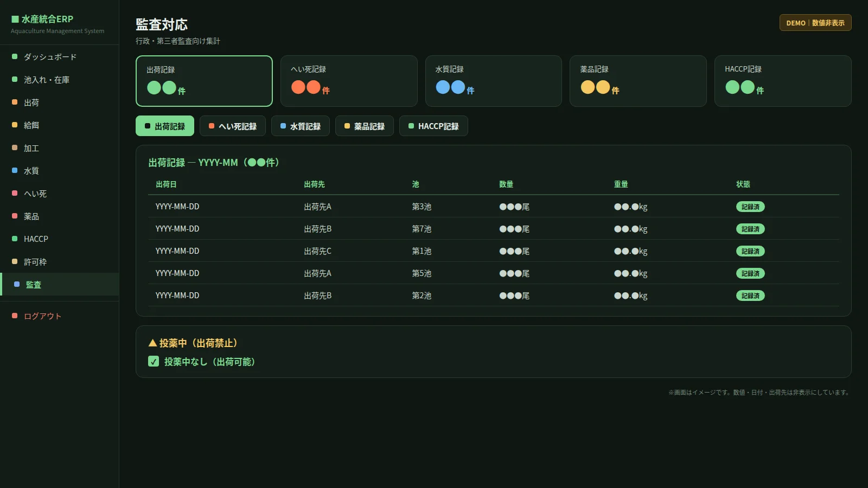
Task: Click the 出荷記録 — YYYY-MM table title
Action: 214,163
